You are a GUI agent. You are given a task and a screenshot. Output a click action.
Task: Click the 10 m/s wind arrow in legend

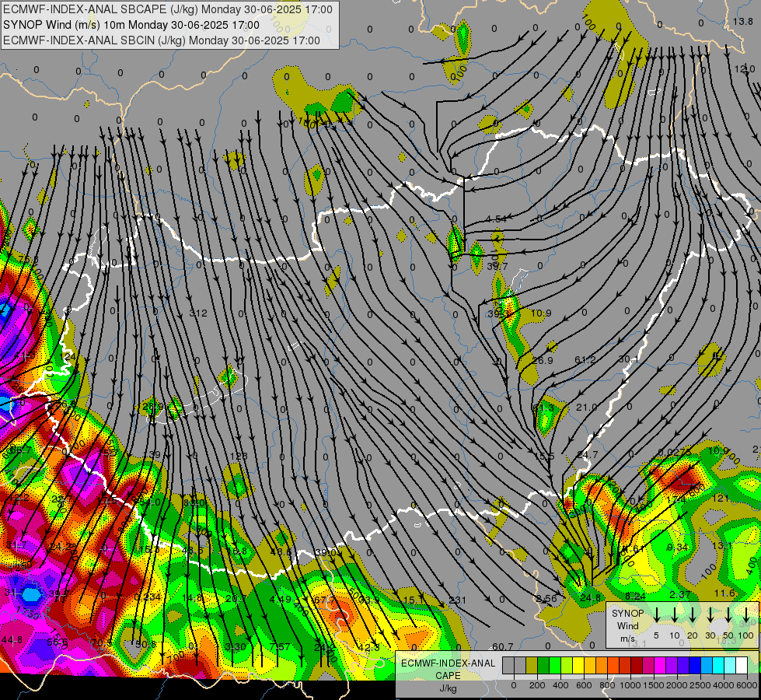[674, 614]
